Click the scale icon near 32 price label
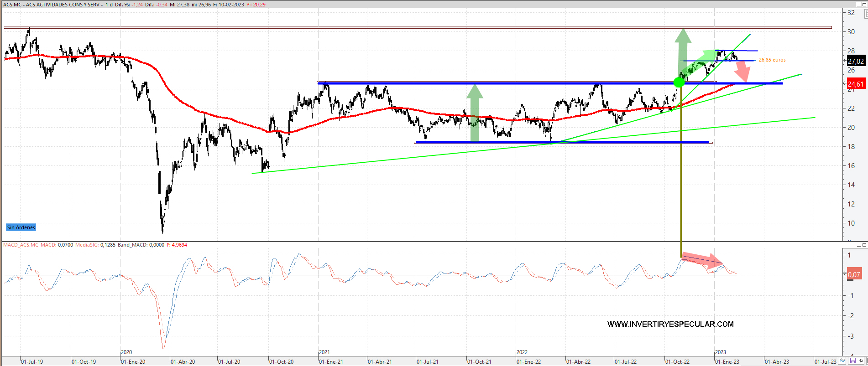 [x=865, y=14]
